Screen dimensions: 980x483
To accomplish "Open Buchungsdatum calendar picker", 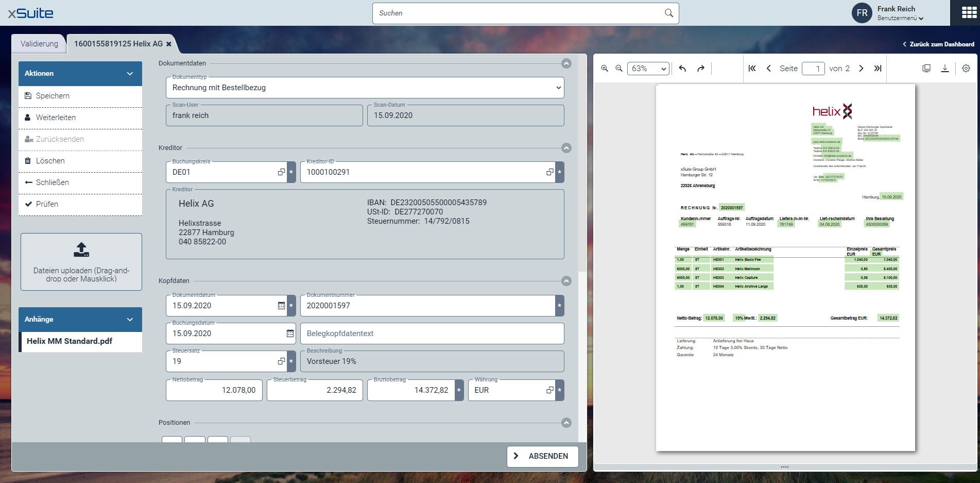I will tap(290, 334).
